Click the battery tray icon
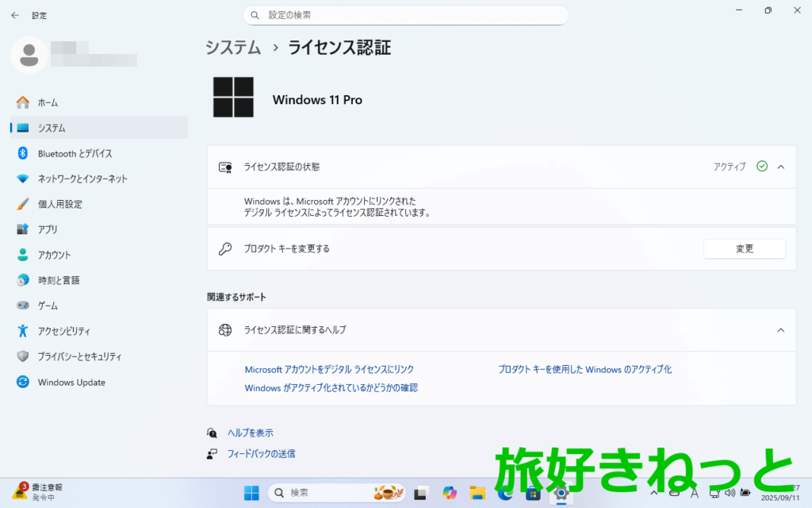Screen dimensions: 812x508 745,492
